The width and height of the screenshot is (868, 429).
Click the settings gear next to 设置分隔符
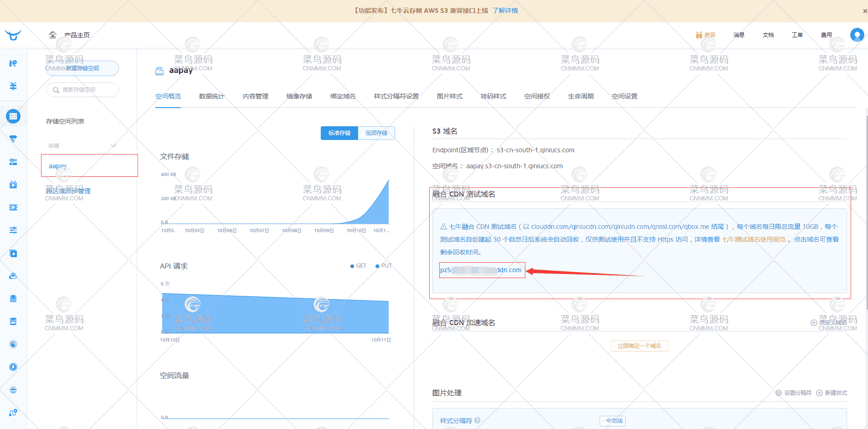point(778,393)
